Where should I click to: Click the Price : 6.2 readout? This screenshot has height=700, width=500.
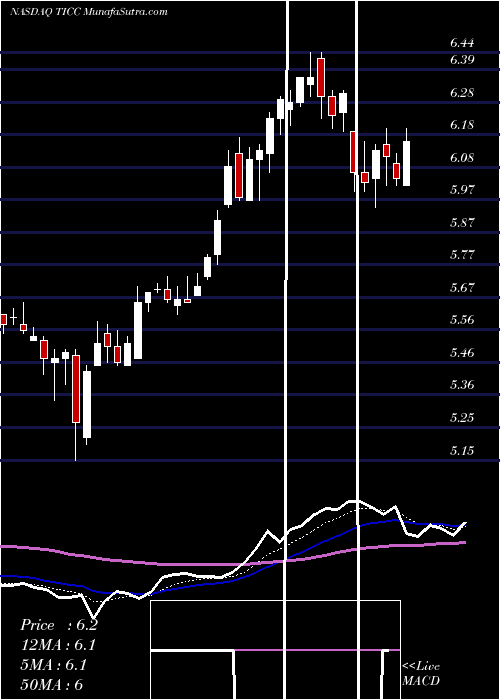[x=59, y=625]
